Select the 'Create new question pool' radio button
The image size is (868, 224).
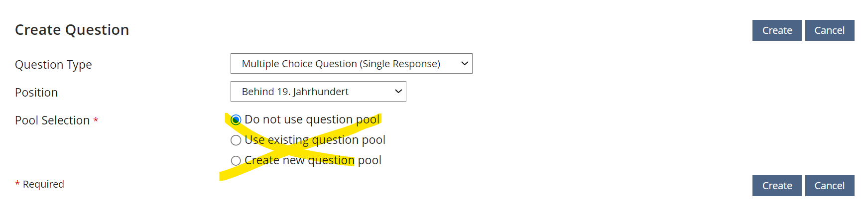click(x=236, y=161)
